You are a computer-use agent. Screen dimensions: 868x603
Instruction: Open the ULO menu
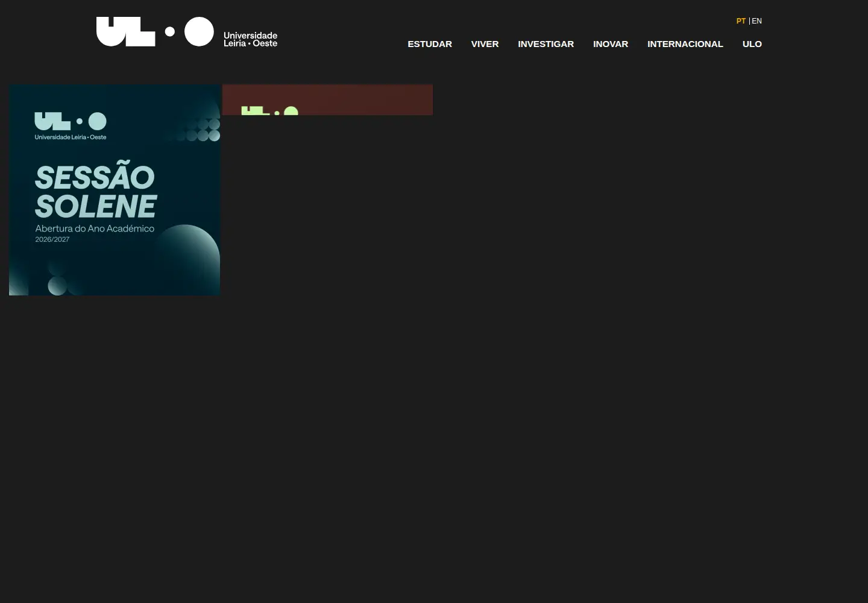click(x=752, y=44)
